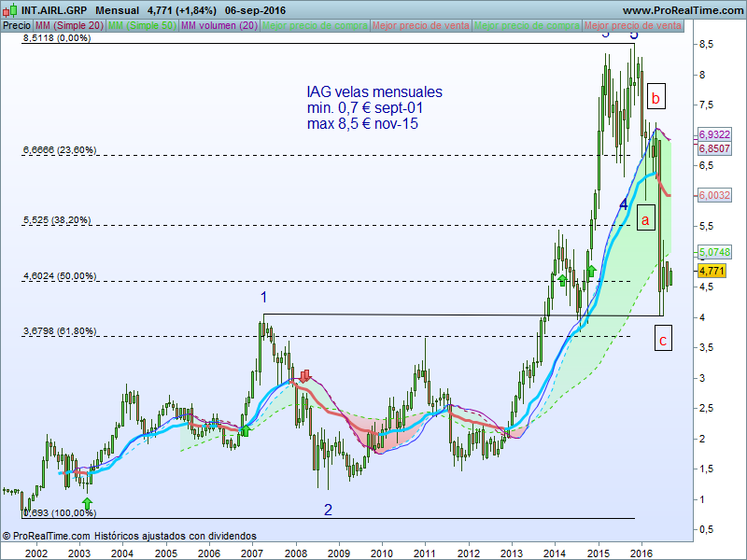Click the © ProRealTime.com copyright text
The width and height of the screenshot is (747, 560).
pos(46,536)
